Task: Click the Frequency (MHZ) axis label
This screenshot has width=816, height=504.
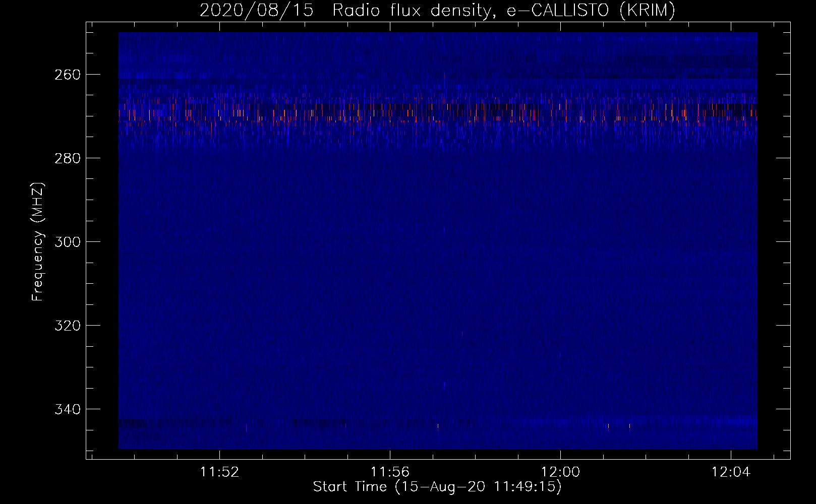Action: (38, 241)
